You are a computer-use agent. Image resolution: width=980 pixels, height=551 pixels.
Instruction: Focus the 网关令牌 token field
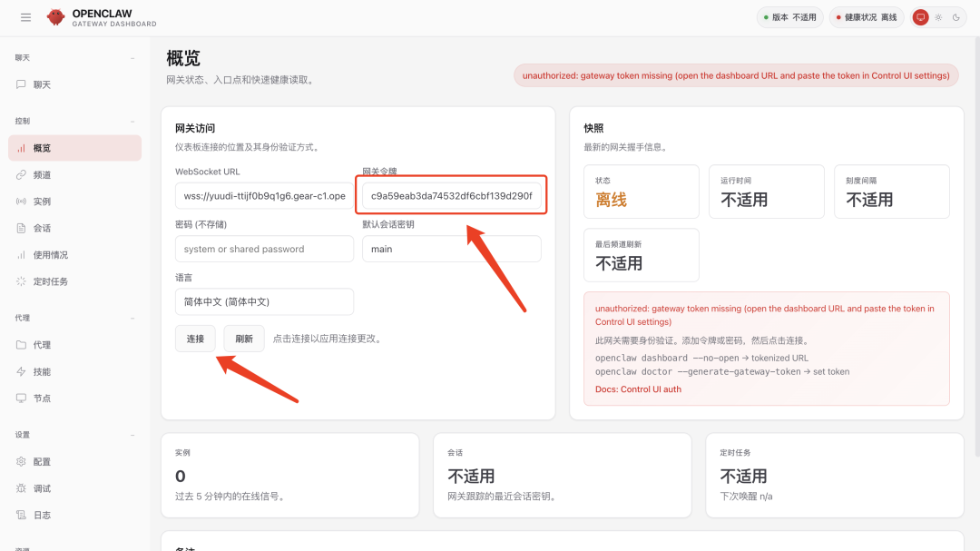(451, 196)
